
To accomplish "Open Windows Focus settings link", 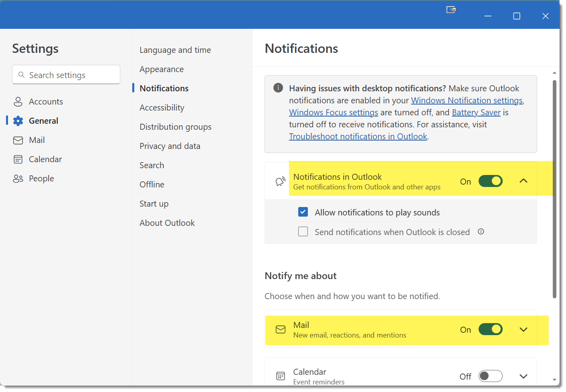I will pyautogui.click(x=334, y=113).
